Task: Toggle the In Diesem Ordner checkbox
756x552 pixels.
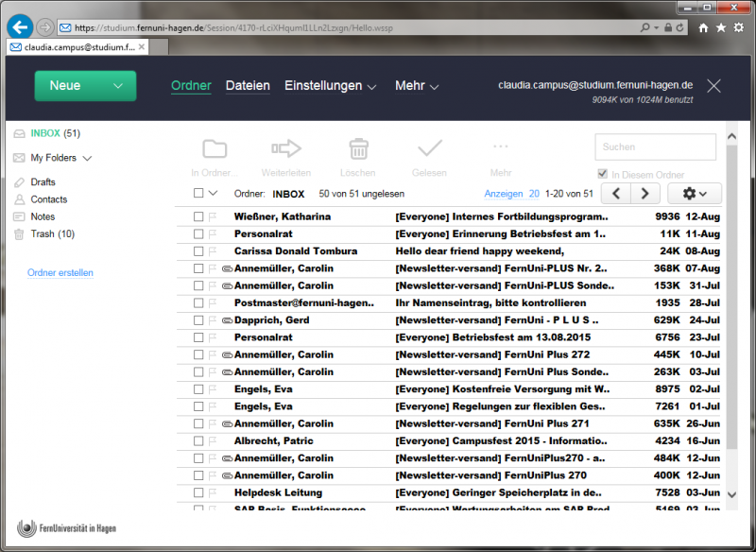Action: tap(602, 174)
